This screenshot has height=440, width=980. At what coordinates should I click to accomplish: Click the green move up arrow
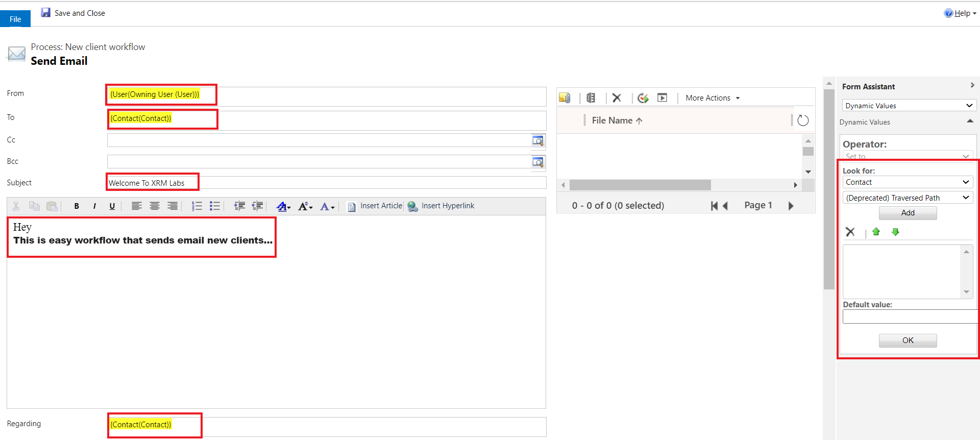pyautogui.click(x=876, y=232)
